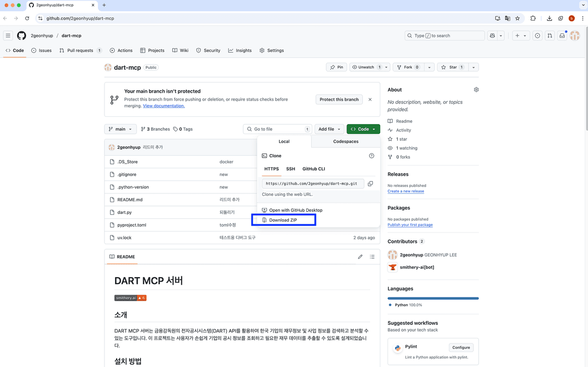Expand the Fork options arrow
The image size is (588, 367).
429,67
